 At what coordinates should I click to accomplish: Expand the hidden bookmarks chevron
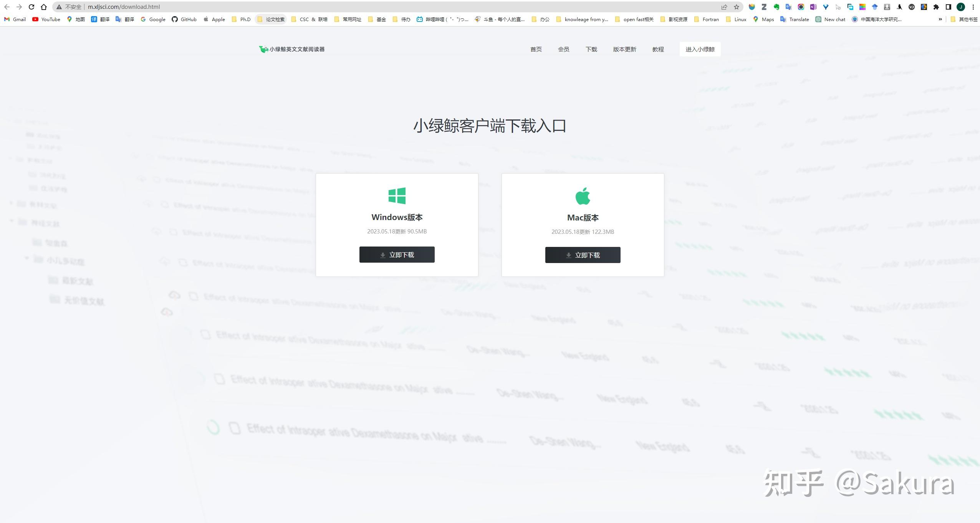(940, 19)
